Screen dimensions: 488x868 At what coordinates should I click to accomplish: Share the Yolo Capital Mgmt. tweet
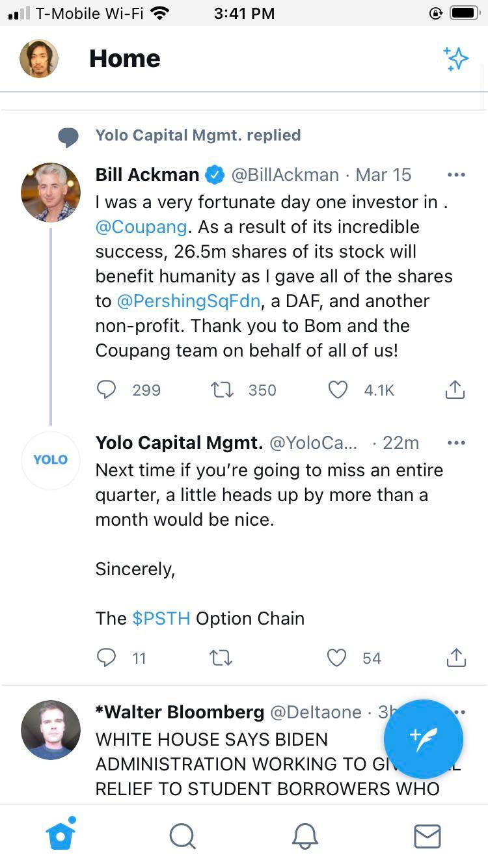pyautogui.click(x=456, y=658)
